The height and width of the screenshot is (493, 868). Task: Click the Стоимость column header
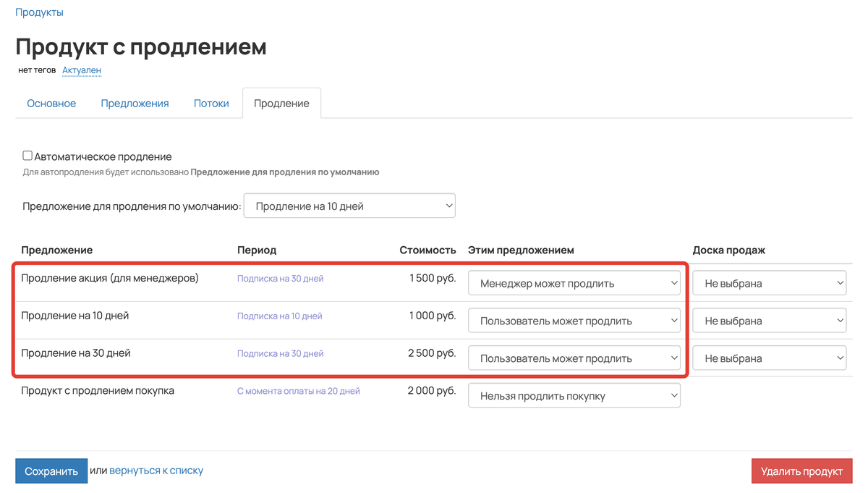[x=427, y=250]
